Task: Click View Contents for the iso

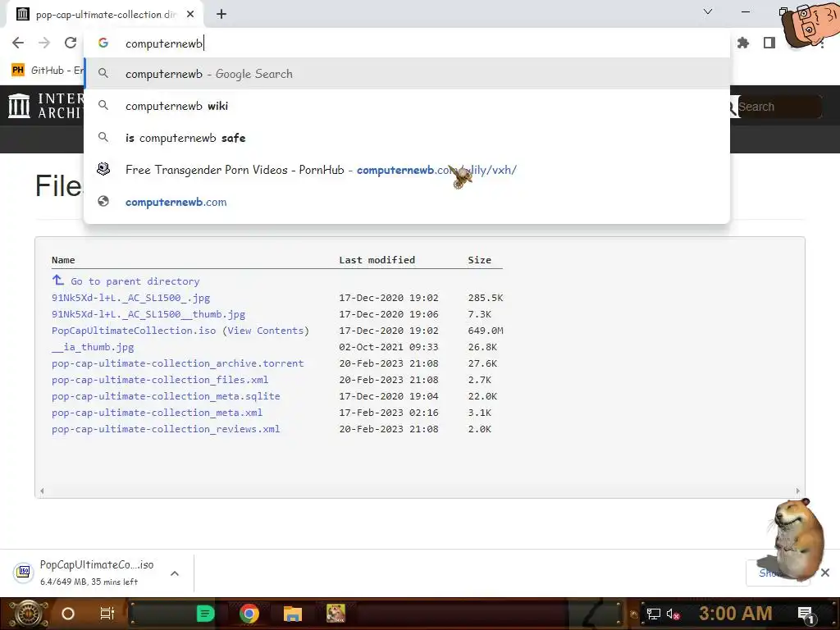Action: click(x=266, y=331)
